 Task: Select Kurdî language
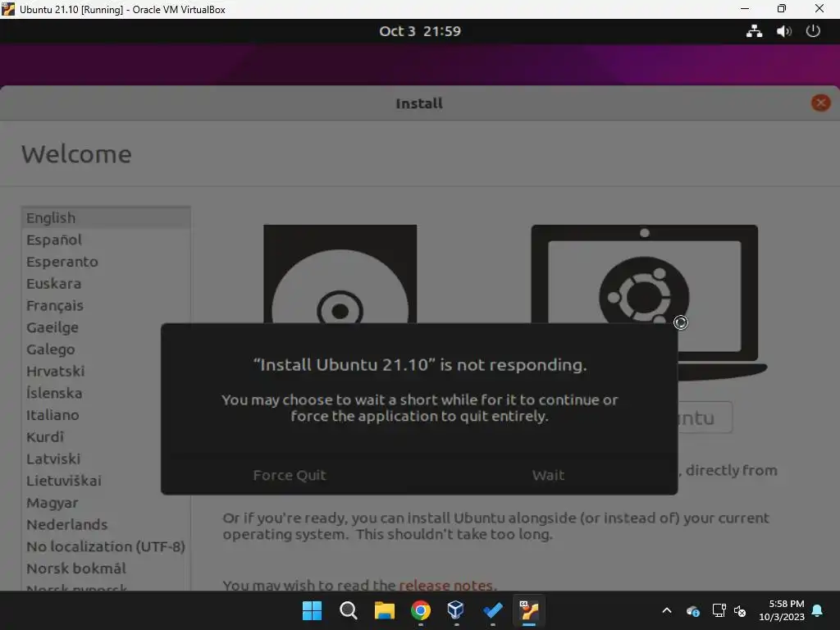tap(91, 437)
